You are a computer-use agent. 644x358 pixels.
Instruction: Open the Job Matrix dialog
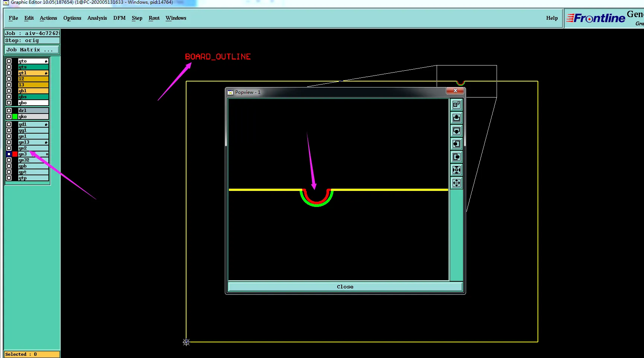coord(32,49)
